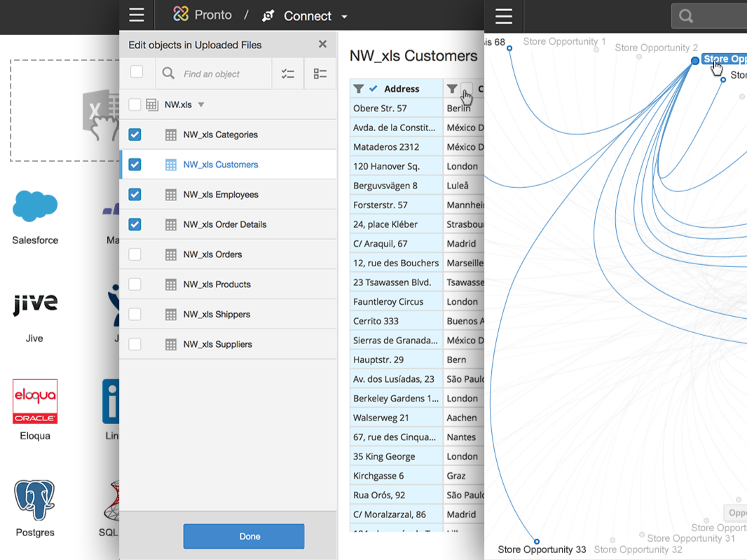Click the checklist view icon
The width and height of the screenshot is (747, 560).
[x=288, y=74]
